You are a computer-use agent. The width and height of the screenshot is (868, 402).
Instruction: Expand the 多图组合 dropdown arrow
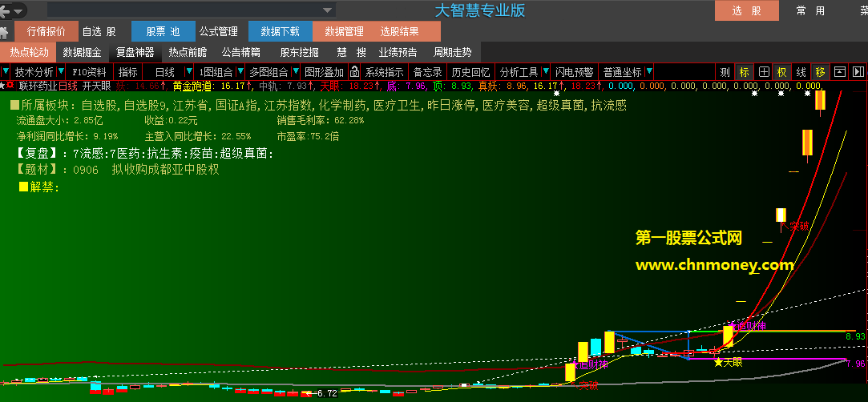pos(297,72)
